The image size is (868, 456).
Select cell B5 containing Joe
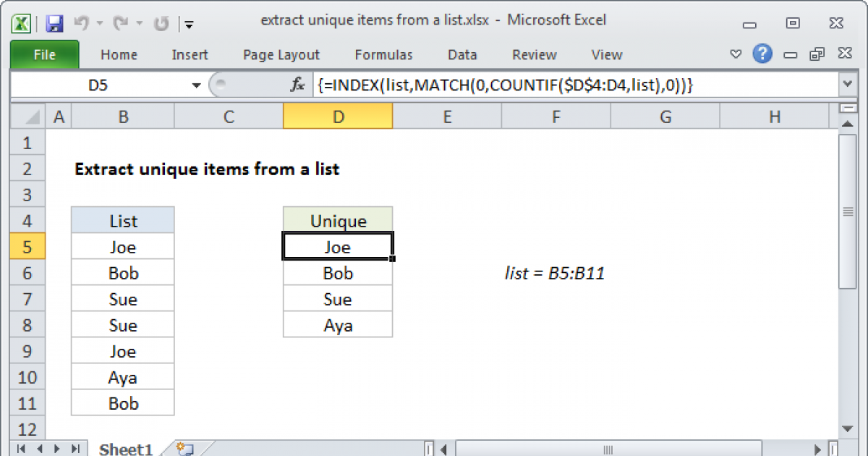[122, 246]
